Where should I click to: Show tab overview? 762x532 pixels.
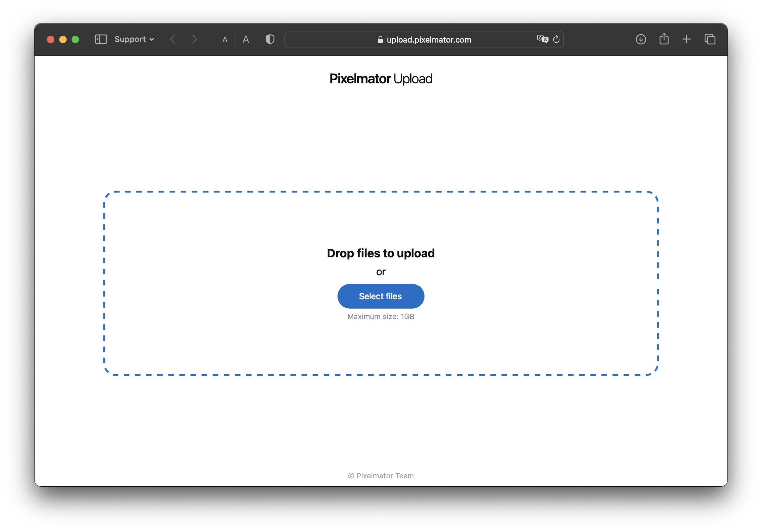tap(710, 39)
